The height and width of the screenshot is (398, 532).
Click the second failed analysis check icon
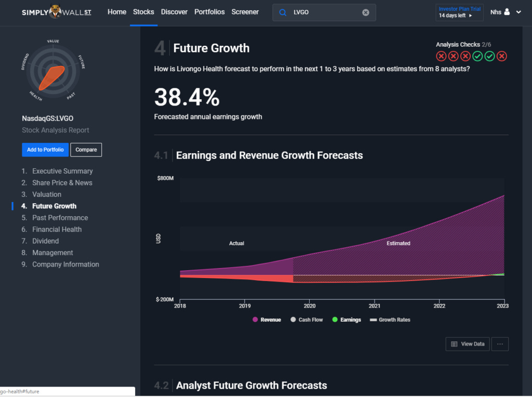pos(453,56)
